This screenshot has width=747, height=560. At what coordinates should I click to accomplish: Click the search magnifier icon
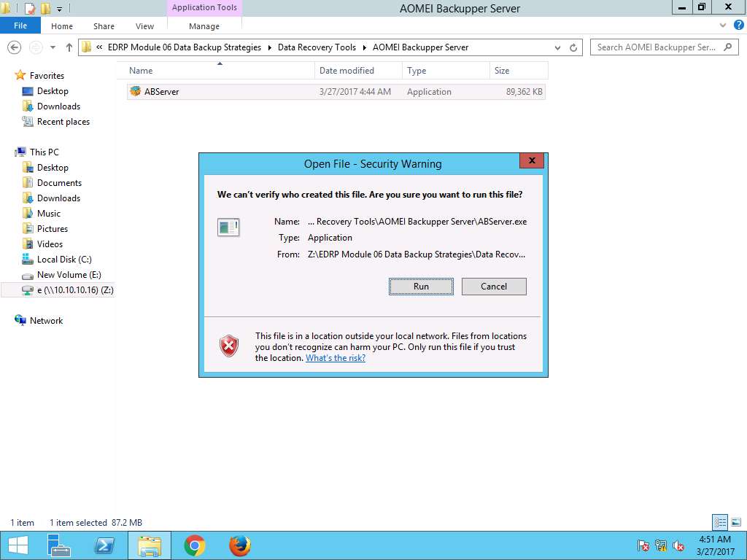coord(727,47)
